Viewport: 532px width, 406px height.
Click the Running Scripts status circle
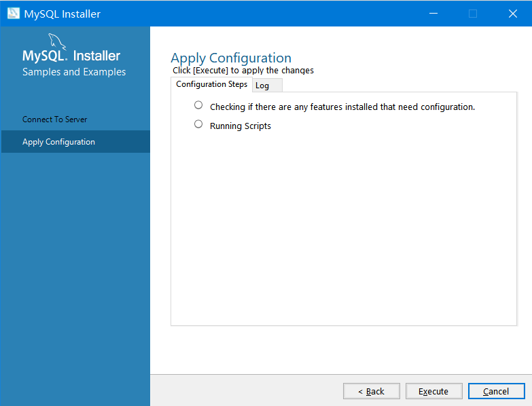coord(198,124)
